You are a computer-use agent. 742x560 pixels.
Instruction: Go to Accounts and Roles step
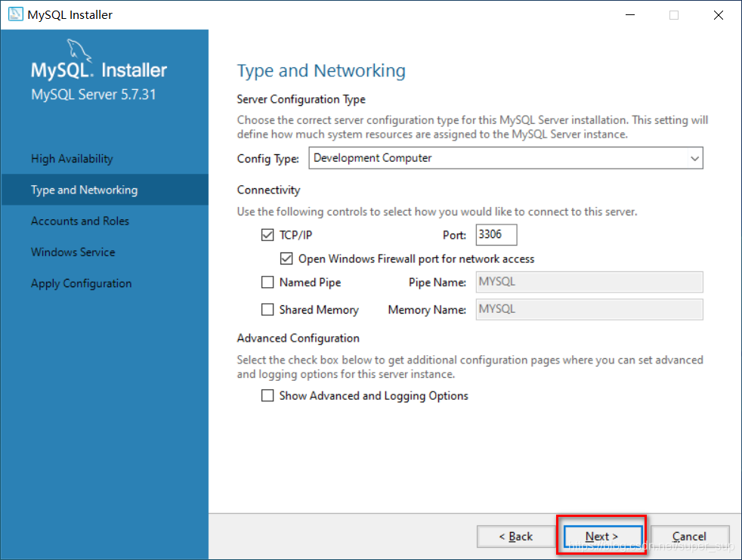(104, 221)
